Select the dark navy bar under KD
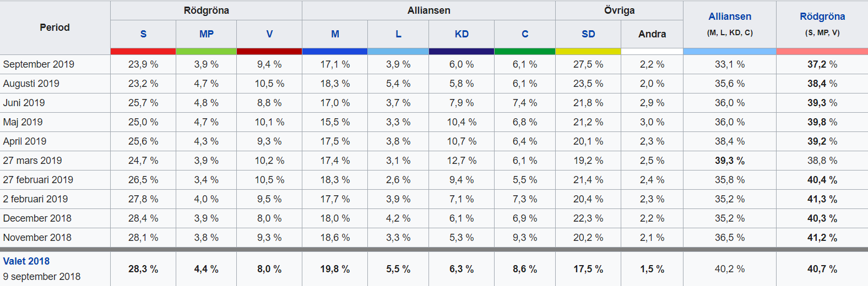Viewport: 868px width, 286px height. [462, 51]
